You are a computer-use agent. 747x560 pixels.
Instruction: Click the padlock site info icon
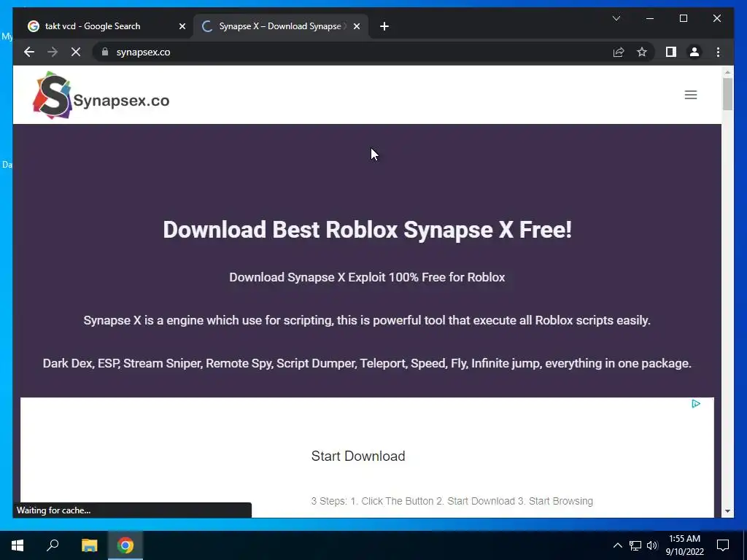click(105, 52)
